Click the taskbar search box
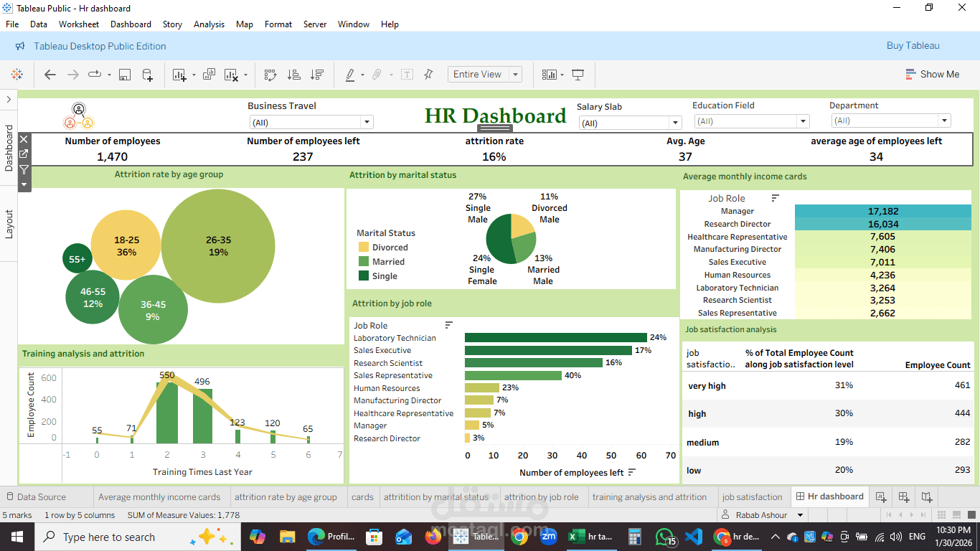The width and height of the screenshot is (980, 551). pos(136,537)
